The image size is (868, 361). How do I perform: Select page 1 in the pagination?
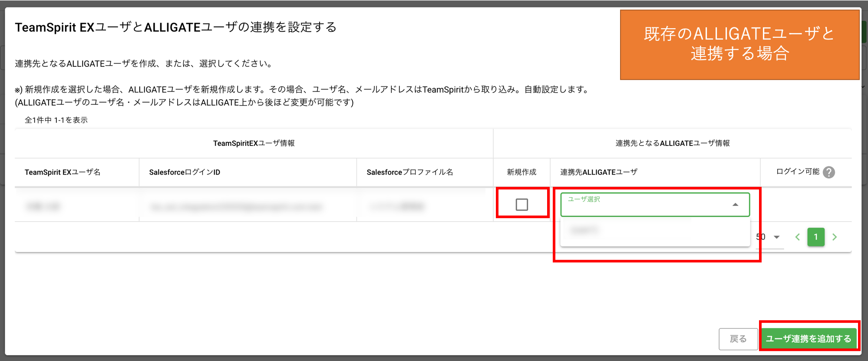click(815, 237)
